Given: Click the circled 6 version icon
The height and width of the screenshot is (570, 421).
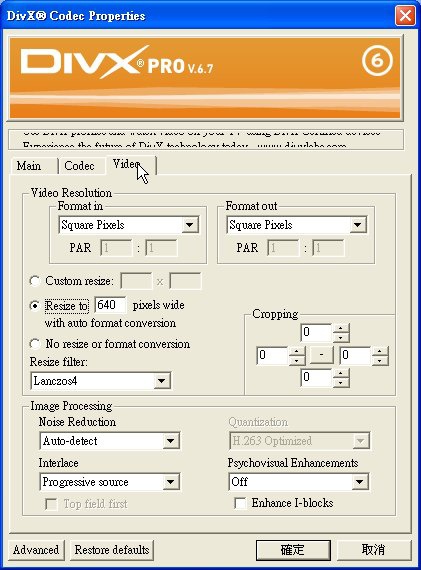Looking at the screenshot, I should click(377, 60).
